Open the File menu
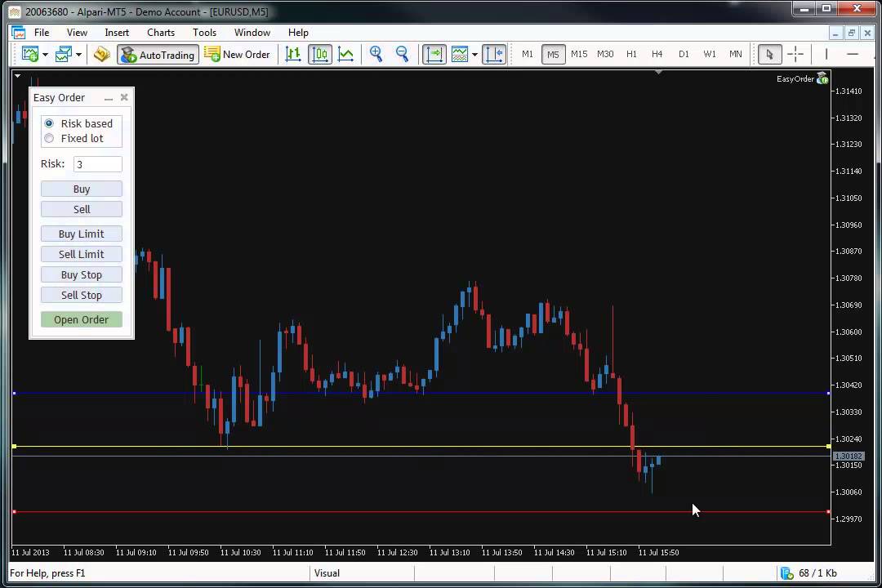The image size is (882, 588). 42,33
